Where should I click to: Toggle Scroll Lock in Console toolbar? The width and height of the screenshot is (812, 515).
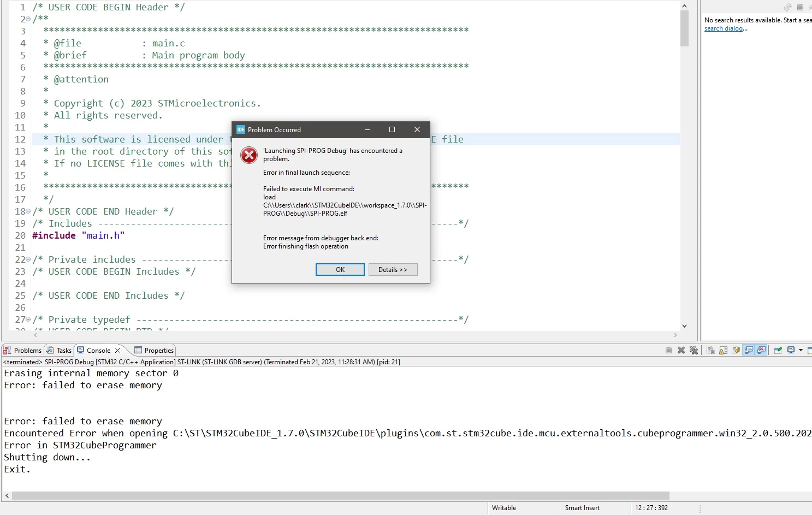pyautogui.click(x=723, y=351)
